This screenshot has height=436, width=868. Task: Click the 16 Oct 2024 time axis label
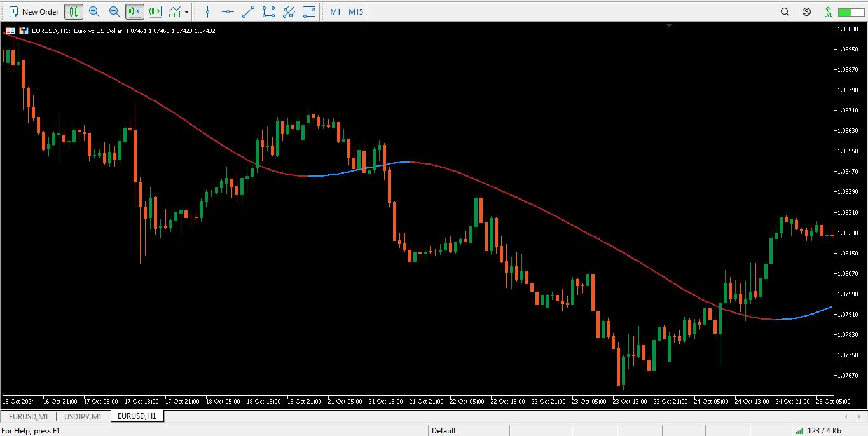pos(19,401)
